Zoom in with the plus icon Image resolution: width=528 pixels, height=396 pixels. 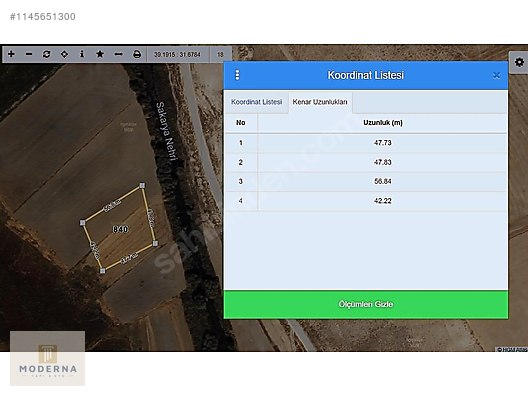(x=11, y=54)
